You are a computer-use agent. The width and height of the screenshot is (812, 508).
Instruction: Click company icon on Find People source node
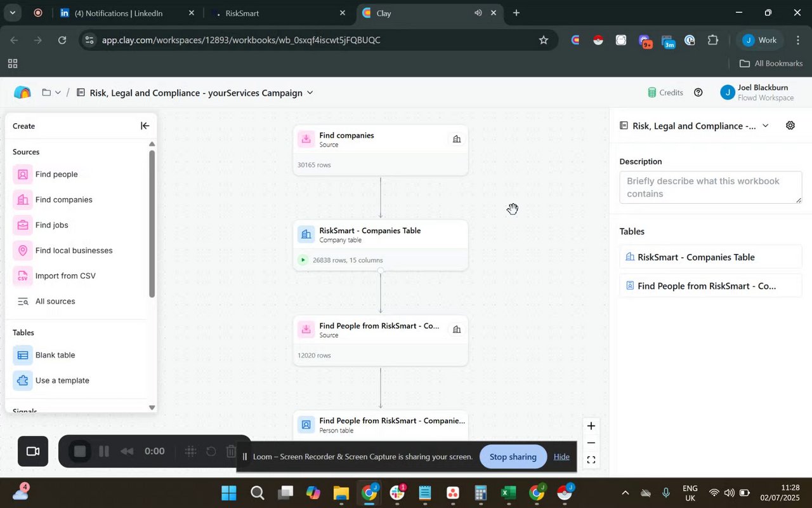[x=457, y=330]
